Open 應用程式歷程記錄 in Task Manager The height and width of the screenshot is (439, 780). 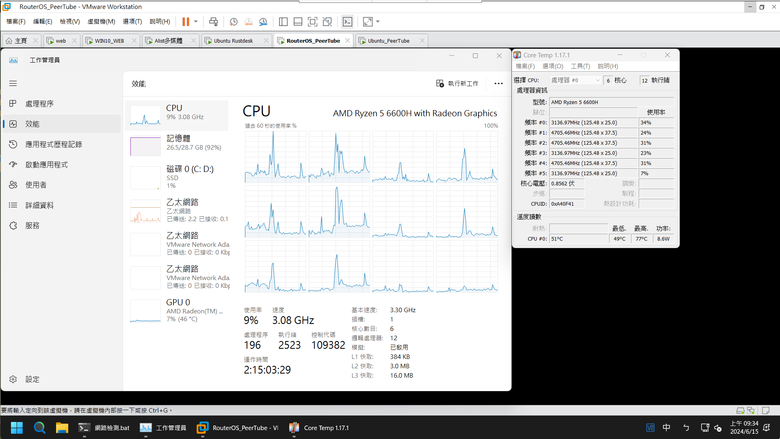[61, 144]
